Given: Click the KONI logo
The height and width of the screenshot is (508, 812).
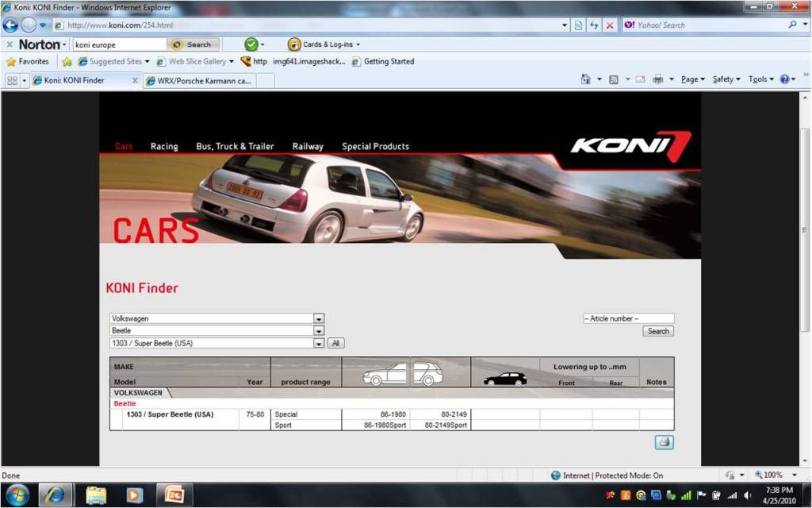Looking at the screenshot, I should coord(630,146).
